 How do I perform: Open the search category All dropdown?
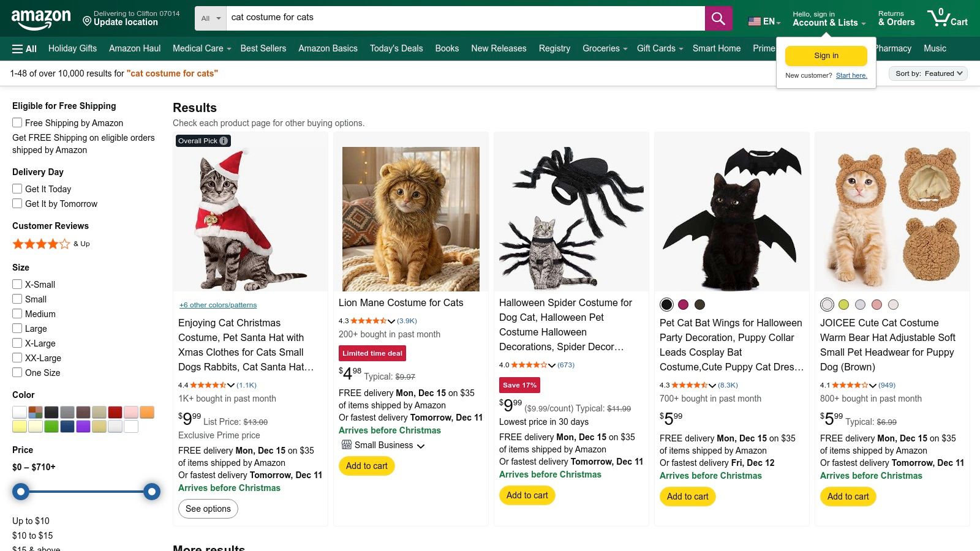210,18
